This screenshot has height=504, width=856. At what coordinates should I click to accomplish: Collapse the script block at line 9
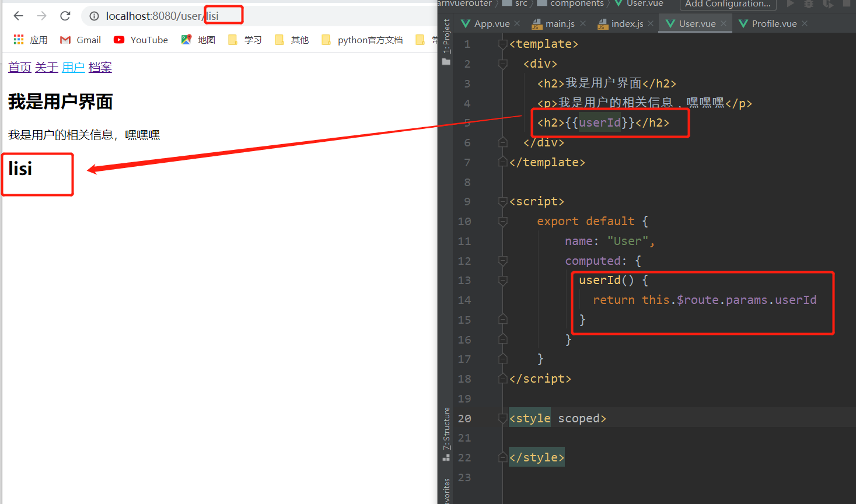503,202
